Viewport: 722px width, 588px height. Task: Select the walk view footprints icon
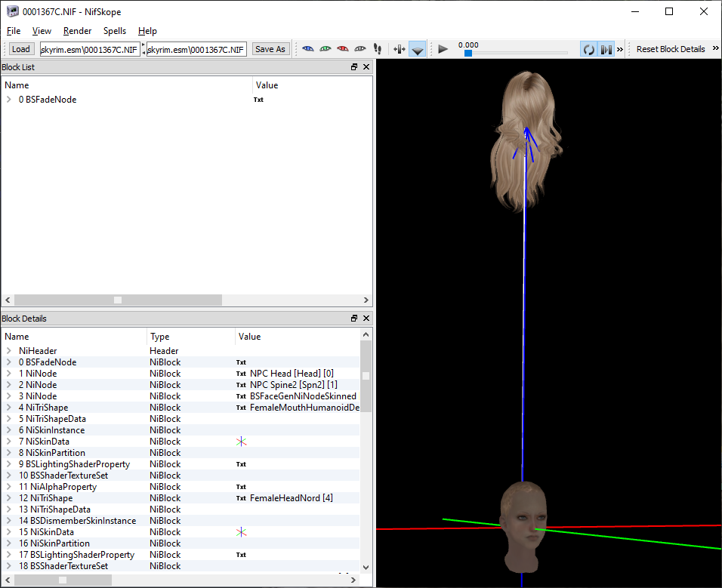(x=378, y=49)
